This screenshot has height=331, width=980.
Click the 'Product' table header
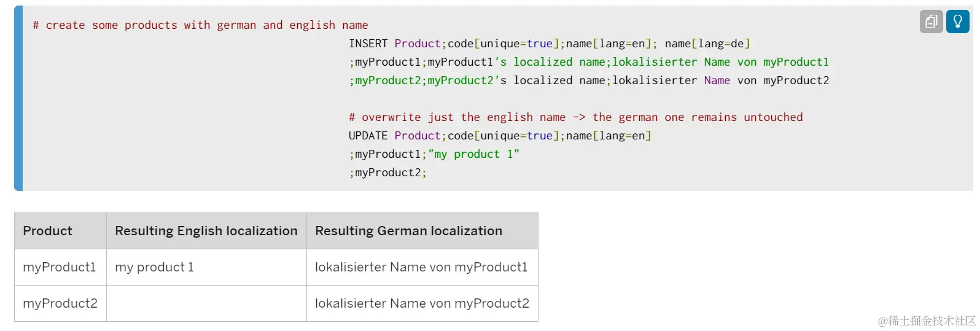61,231
